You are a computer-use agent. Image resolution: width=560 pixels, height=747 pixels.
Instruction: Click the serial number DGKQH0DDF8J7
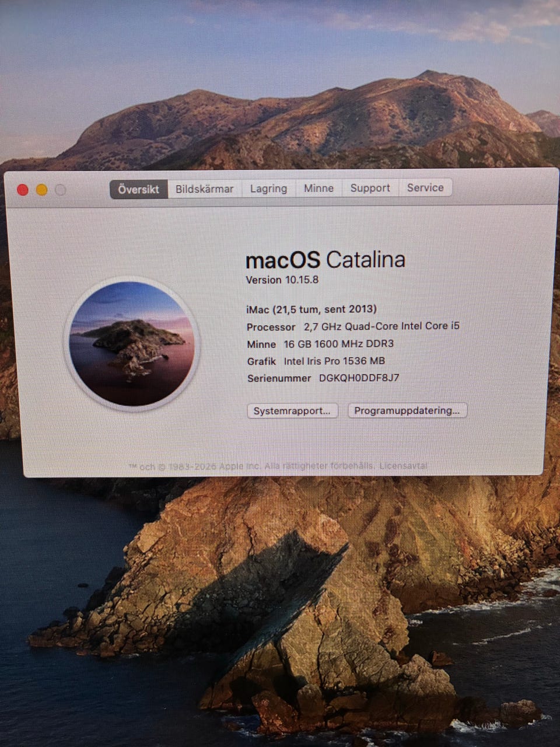(x=359, y=378)
